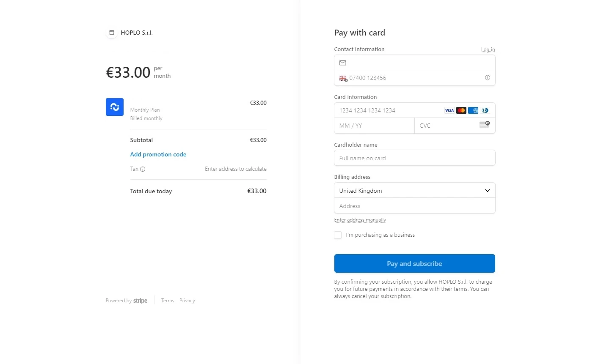This screenshot has height=364, width=601.
Task: Open the United Kingdom country dropdown
Action: [x=414, y=191]
